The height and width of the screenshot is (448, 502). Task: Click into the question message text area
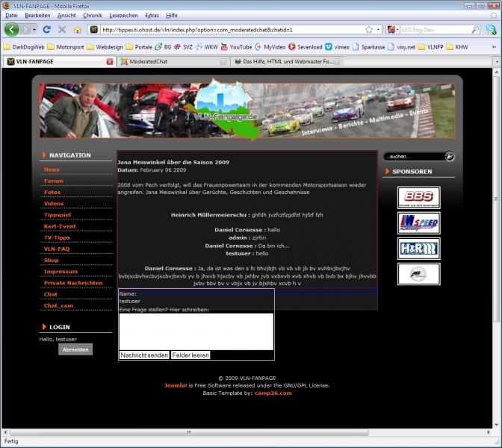pyautogui.click(x=196, y=331)
